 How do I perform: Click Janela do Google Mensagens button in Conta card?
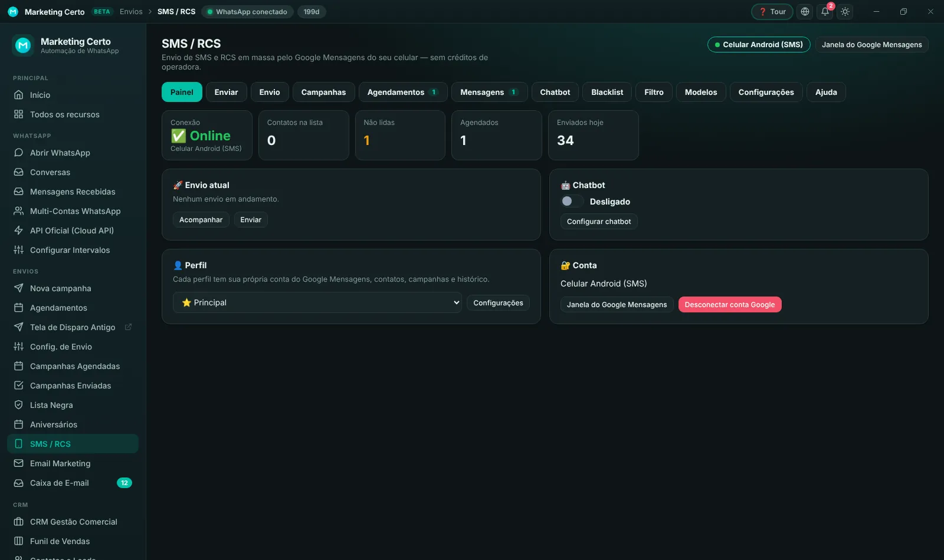[x=617, y=305]
